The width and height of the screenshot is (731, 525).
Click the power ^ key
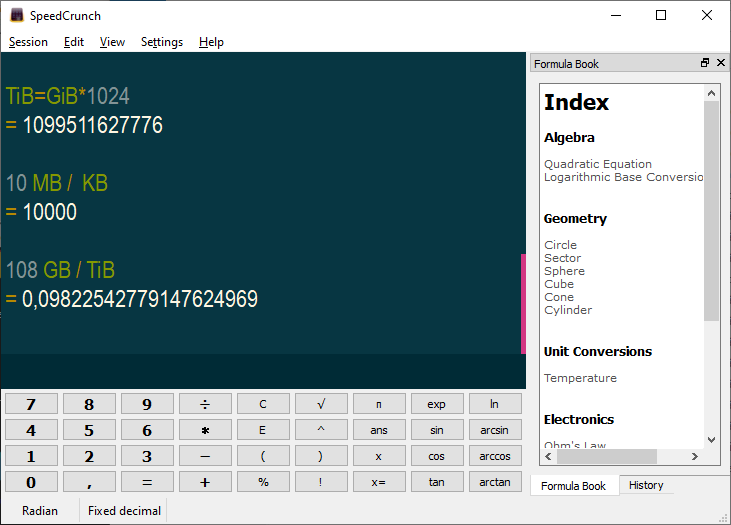pos(321,430)
